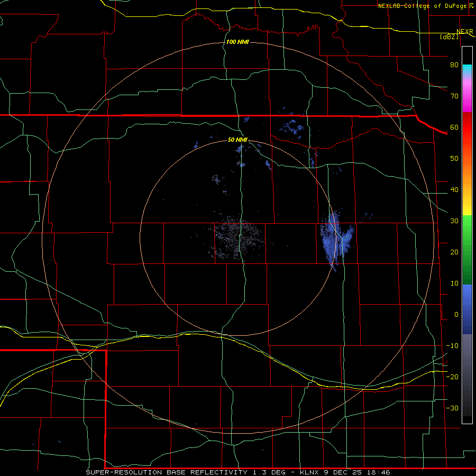Click the -30 value on dBZ scale
Viewport: 476px width, 476px height.
pos(452,408)
